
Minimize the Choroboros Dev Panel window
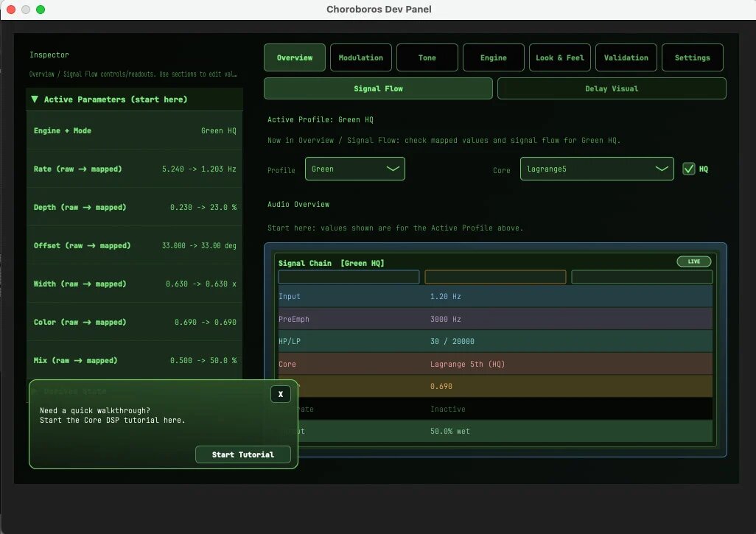(x=26, y=9)
